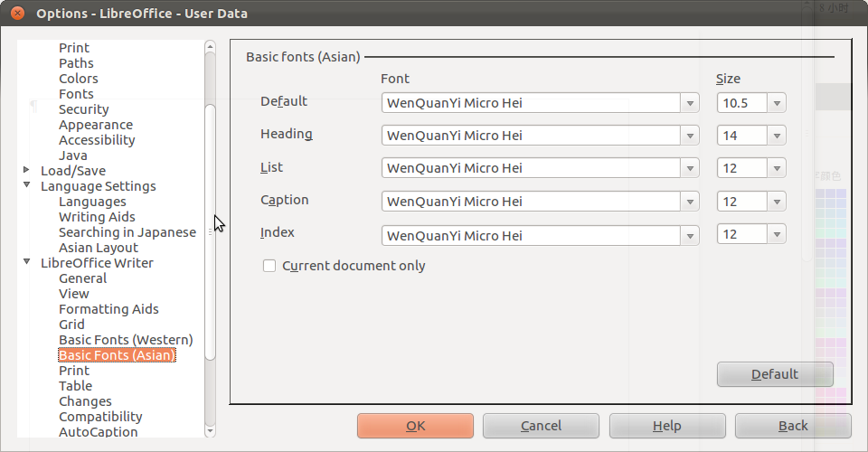The height and width of the screenshot is (452, 868).
Task: Select AutoCaption in the options tree
Action: coord(99,432)
